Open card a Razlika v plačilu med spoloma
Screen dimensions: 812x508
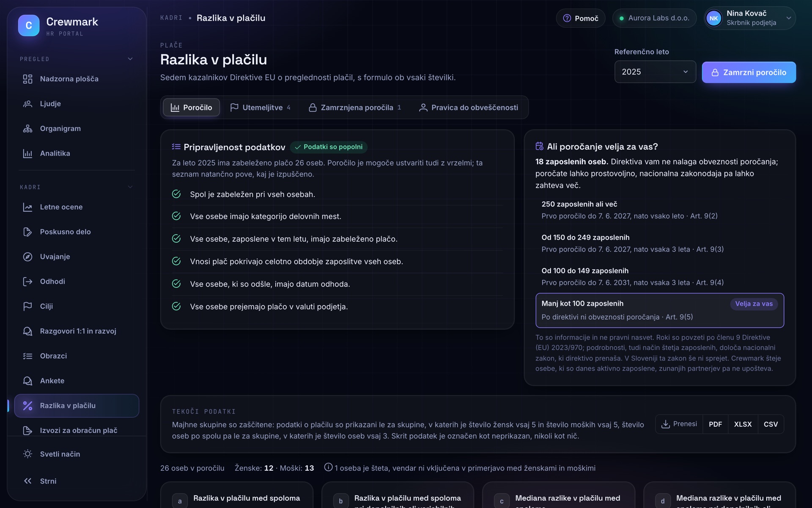[237, 495]
